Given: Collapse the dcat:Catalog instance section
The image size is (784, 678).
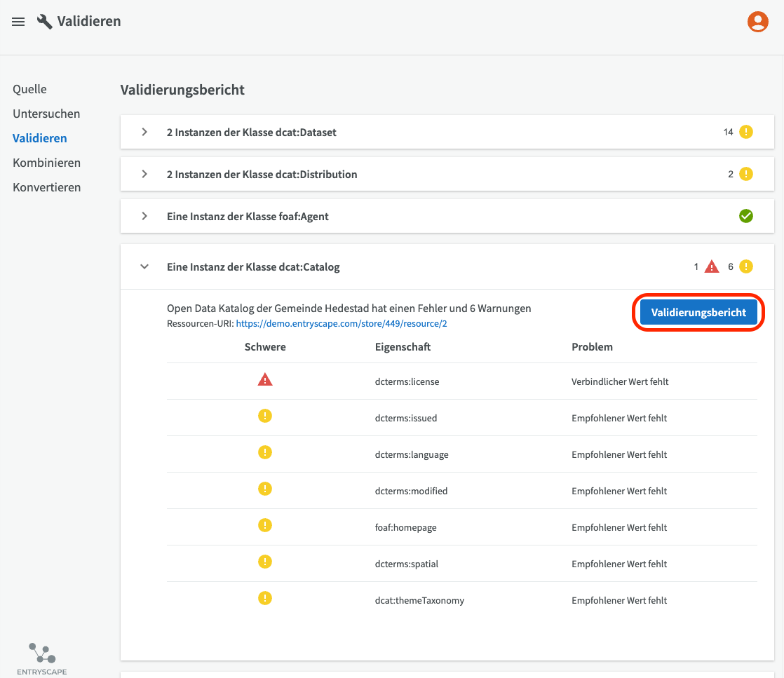Looking at the screenshot, I should coord(144,266).
